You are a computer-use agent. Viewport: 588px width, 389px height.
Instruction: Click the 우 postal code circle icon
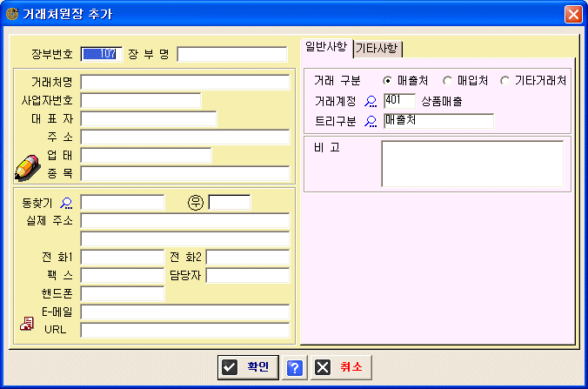[x=196, y=203]
